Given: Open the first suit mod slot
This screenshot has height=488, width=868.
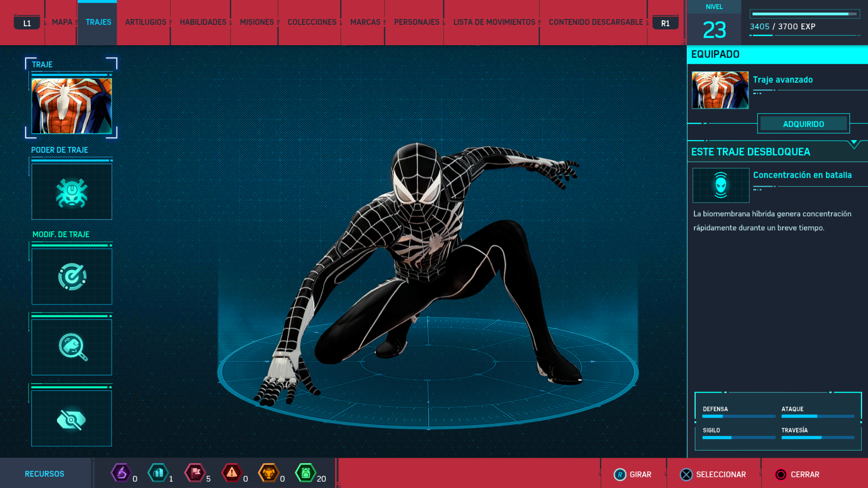Looking at the screenshot, I should [71, 277].
